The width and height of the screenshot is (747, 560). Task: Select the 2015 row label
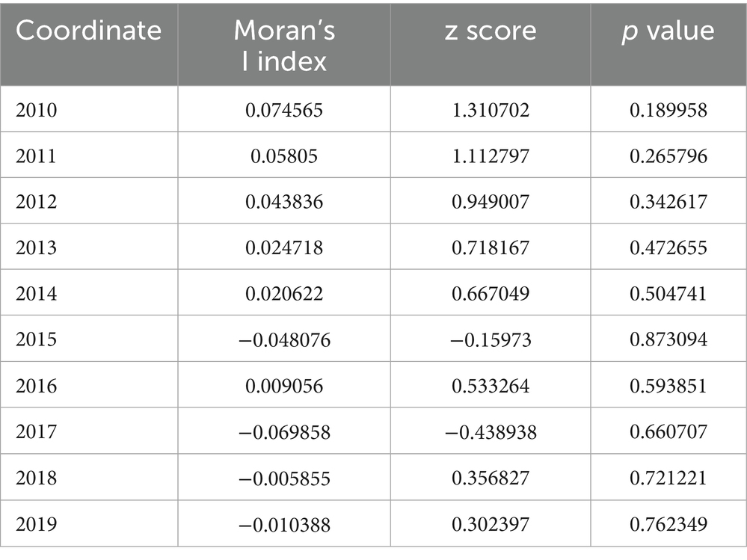point(36,339)
